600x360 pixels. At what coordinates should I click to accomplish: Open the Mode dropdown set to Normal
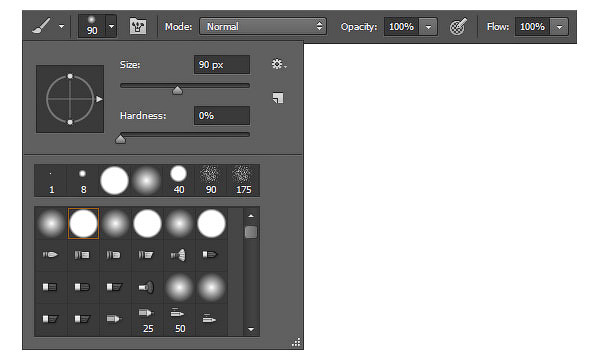(263, 26)
